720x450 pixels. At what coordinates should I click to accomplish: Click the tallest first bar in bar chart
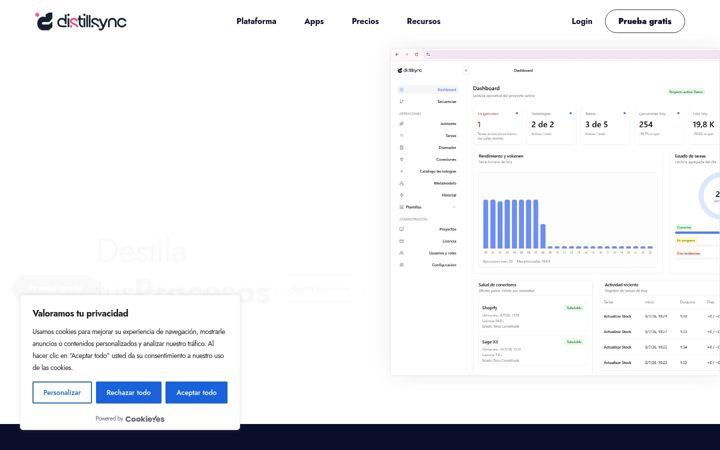[x=486, y=224]
